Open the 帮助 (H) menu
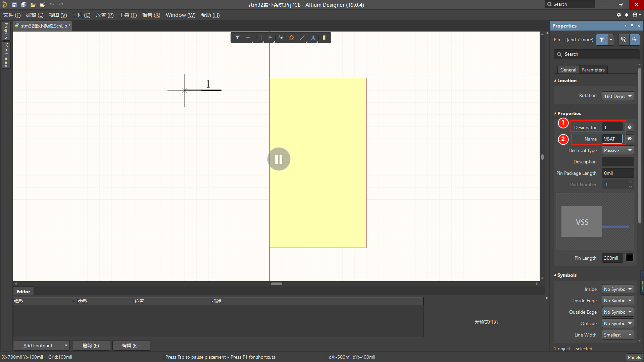The height and width of the screenshot is (362, 644). [210, 15]
